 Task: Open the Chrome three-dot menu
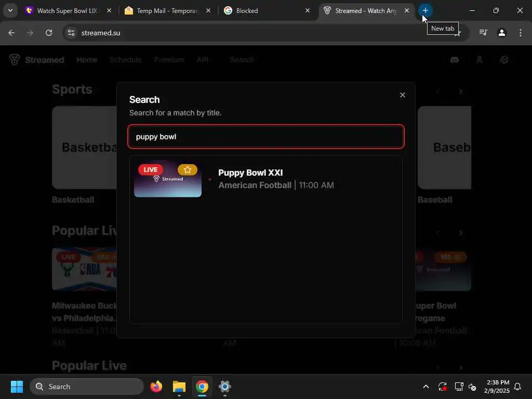click(x=520, y=33)
